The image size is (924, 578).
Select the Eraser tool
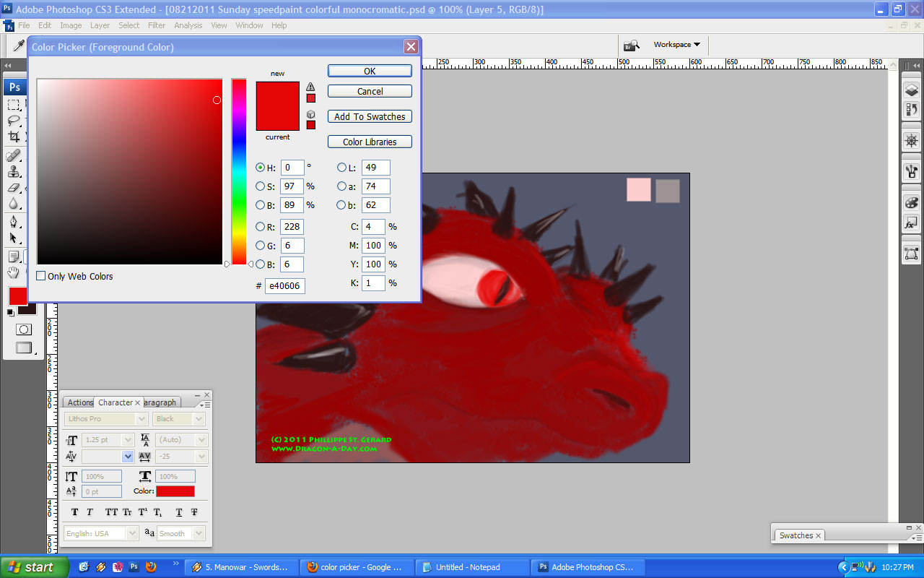coord(14,188)
